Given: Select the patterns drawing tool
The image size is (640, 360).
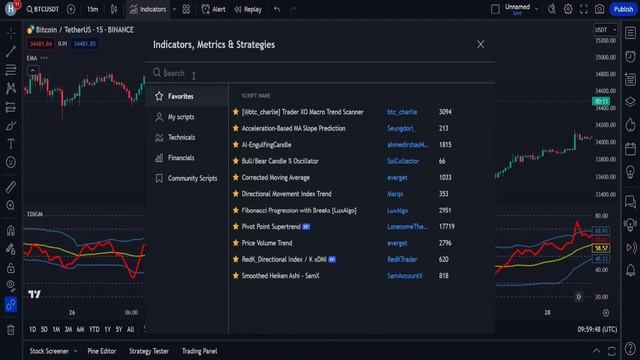Looking at the screenshot, I should pyautogui.click(x=11, y=88).
